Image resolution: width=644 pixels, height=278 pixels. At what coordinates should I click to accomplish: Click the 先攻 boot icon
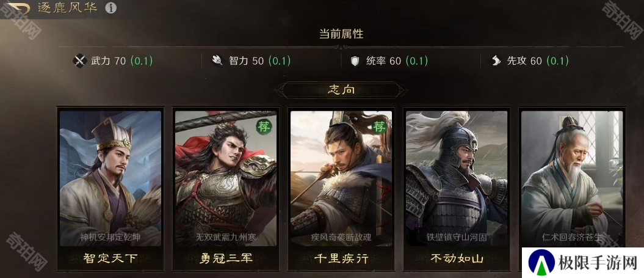click(x=496, y=61)
